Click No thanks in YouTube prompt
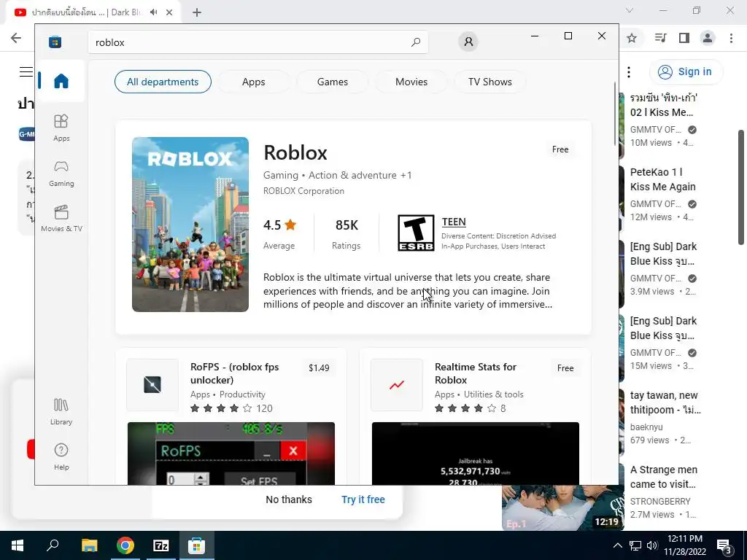 coord(289,499)
